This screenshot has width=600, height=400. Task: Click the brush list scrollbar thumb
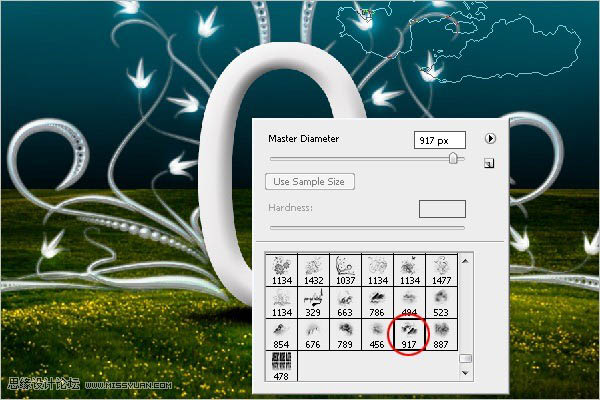coord(465,359)
